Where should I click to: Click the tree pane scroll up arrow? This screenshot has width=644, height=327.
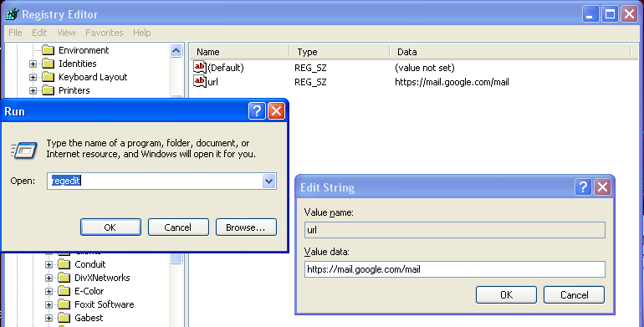[176, 50]
